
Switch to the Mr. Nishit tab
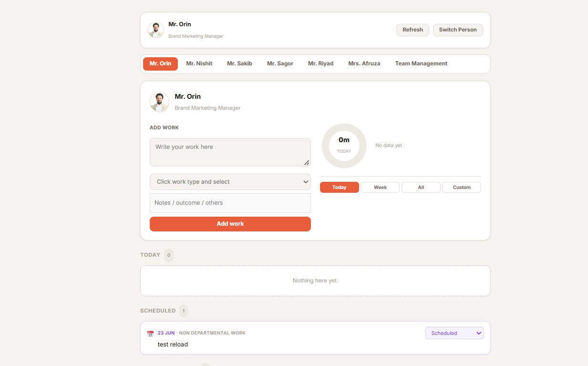coord(199,64)
